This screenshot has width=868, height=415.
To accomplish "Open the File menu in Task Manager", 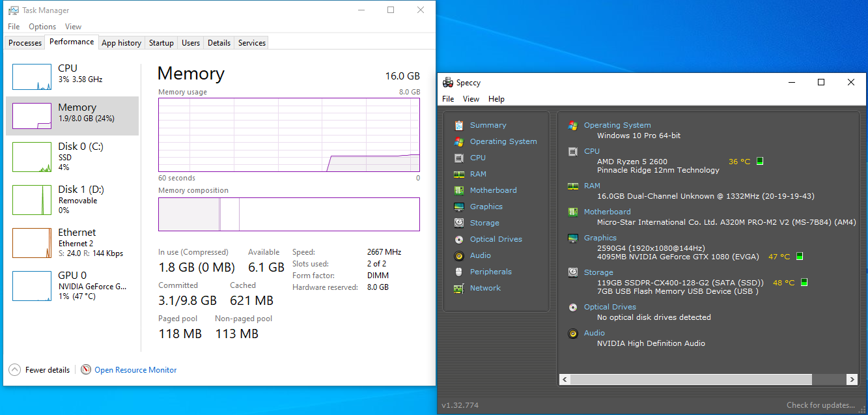I will pos(14,27).
